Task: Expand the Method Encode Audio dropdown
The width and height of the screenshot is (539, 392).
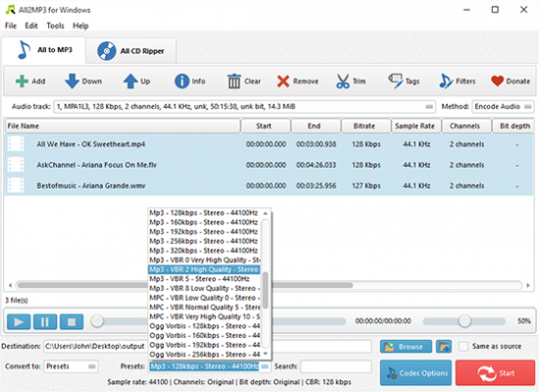Action: click(503, 107)
